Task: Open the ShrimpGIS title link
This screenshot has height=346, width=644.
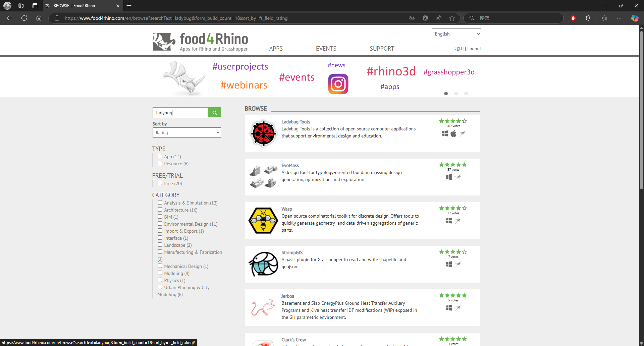Action: tap(292, 253)
